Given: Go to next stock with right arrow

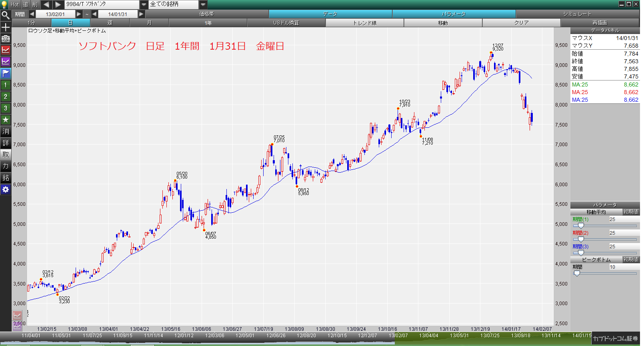Looking at the screenshot, I should (58, 4).
